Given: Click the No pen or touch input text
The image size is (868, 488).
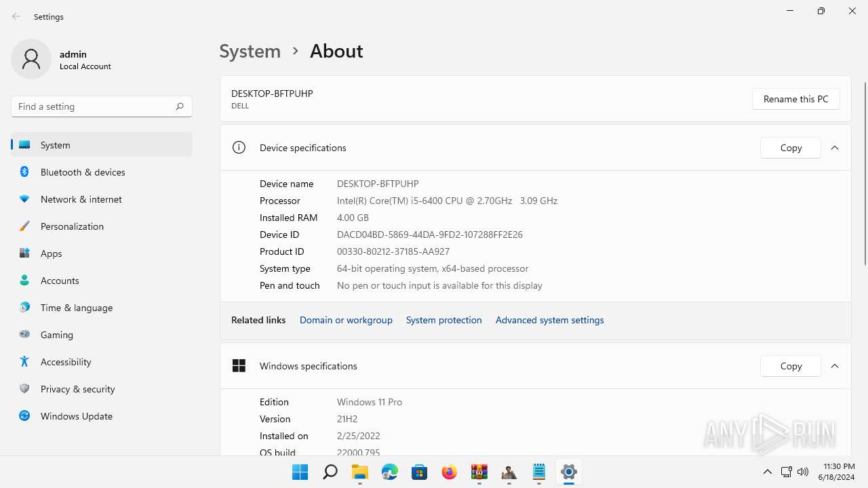Looking at the screenshot, I should [439, 285].
